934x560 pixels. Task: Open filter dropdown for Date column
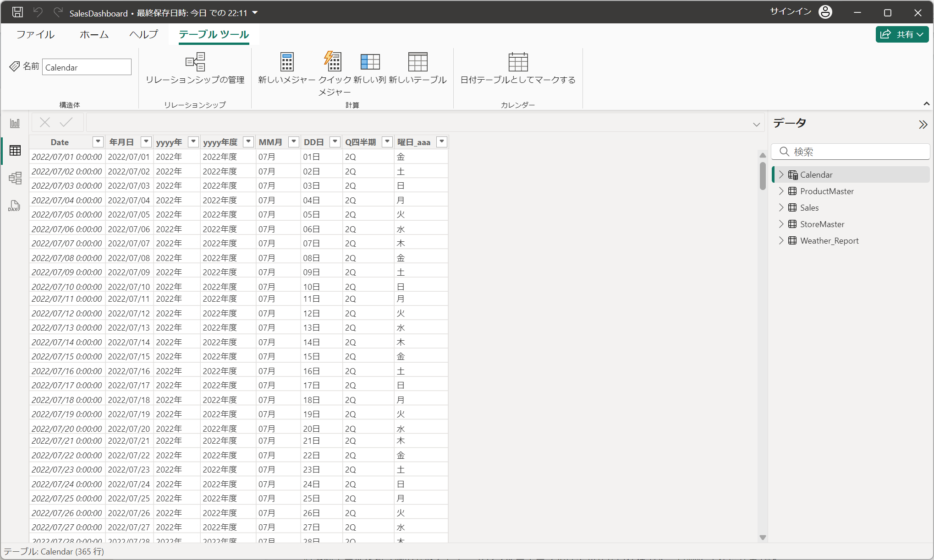[x=98, y=142]
